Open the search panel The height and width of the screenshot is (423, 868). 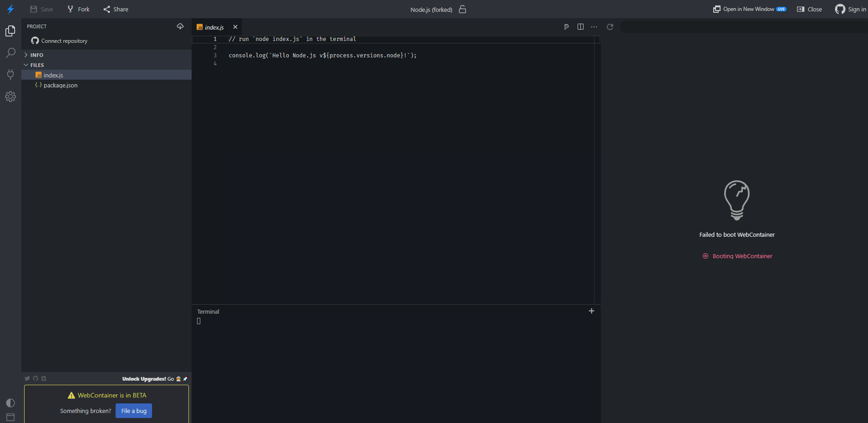click(10, 53)
